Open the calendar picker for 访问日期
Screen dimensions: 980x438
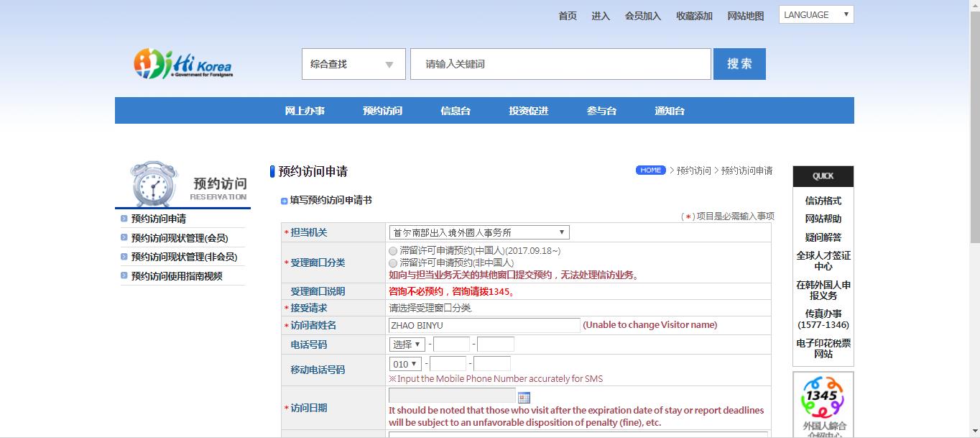coord(524,396)
